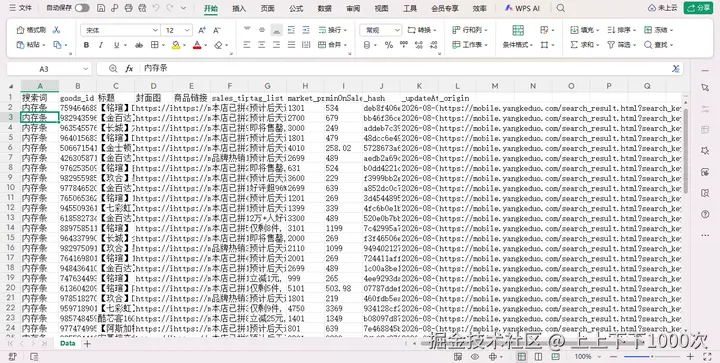Click the vertical scrollbar of the sheet

(x=686, y=151)
